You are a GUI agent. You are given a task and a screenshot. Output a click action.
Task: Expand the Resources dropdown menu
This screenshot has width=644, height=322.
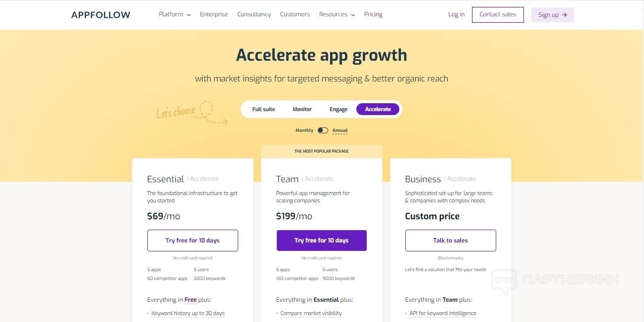click(x=337, y=14)
